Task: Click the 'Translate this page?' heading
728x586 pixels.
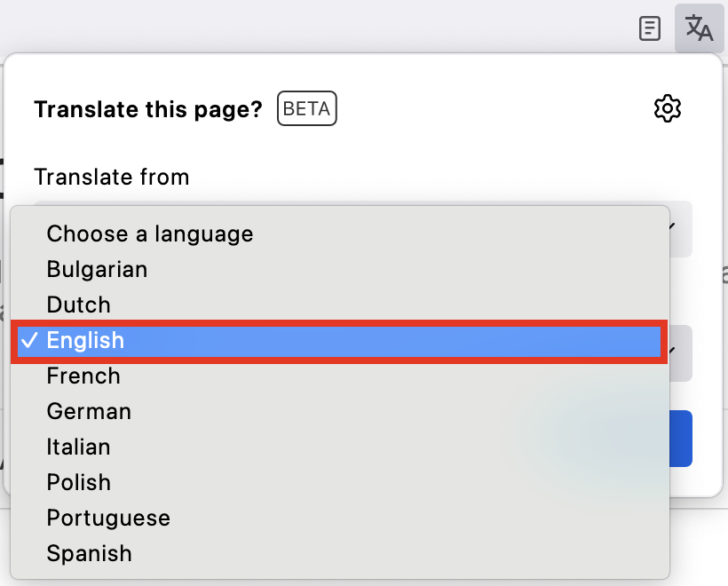Action: 147,109
